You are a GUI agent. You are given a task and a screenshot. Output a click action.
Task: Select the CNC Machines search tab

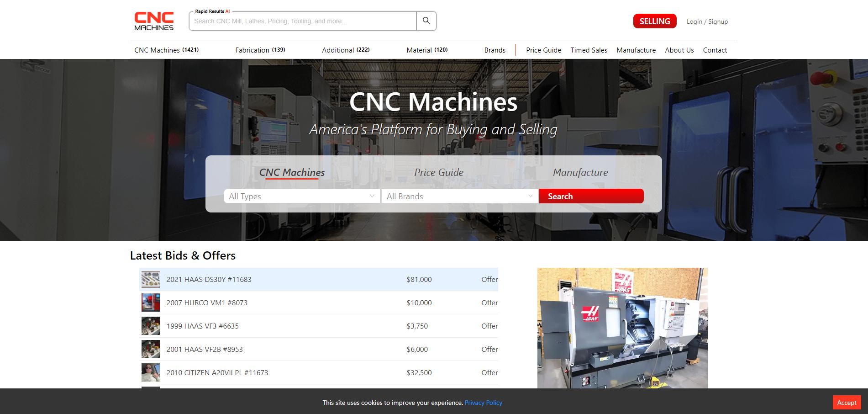pyautogui.click(x=292, y=172)
